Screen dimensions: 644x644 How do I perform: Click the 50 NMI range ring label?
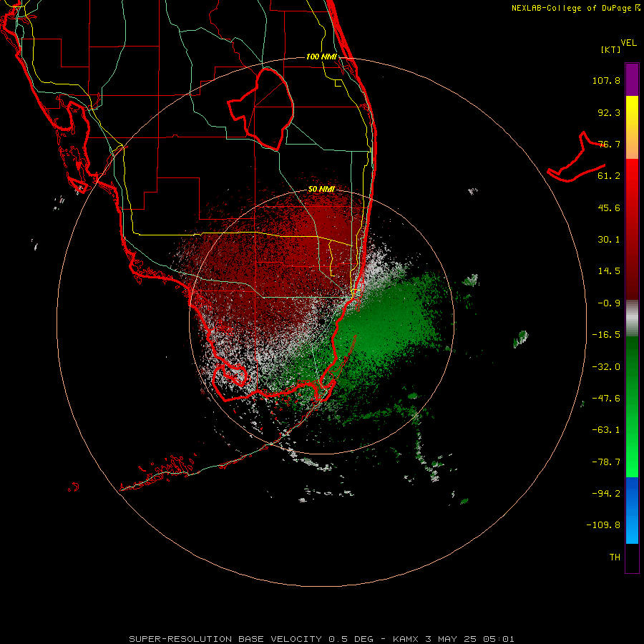321,190
